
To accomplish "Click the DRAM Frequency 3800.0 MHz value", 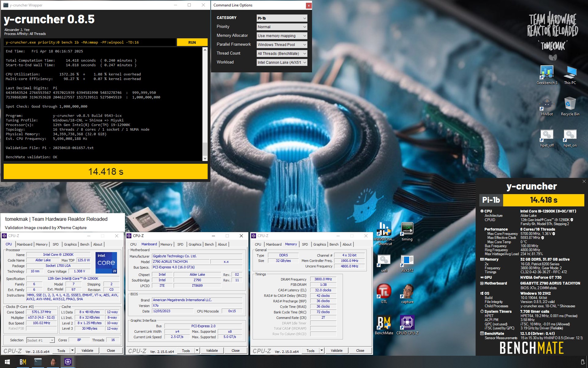I will (323, 279).
